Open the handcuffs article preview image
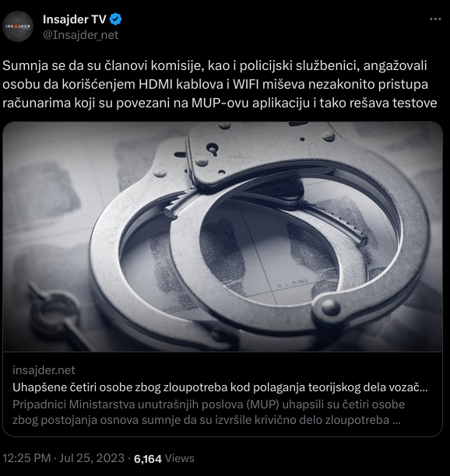The image size is (450, 476). [x=223, y=236]
